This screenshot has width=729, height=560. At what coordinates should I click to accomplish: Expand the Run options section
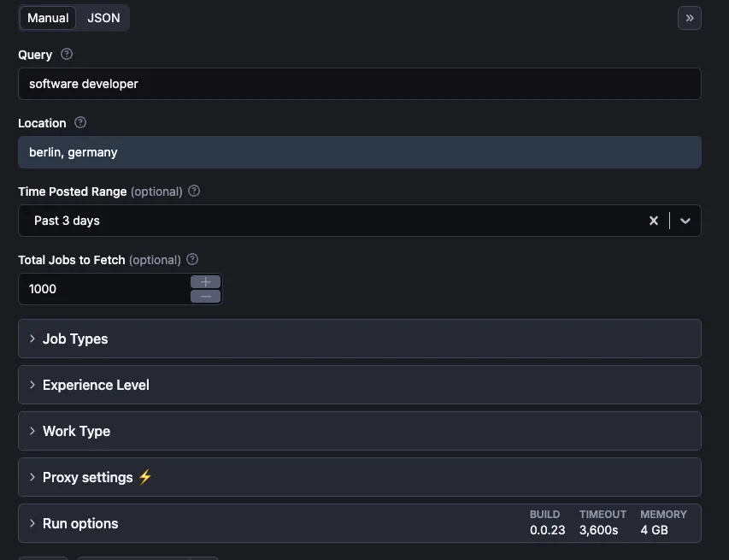click(x=360, y=523)
